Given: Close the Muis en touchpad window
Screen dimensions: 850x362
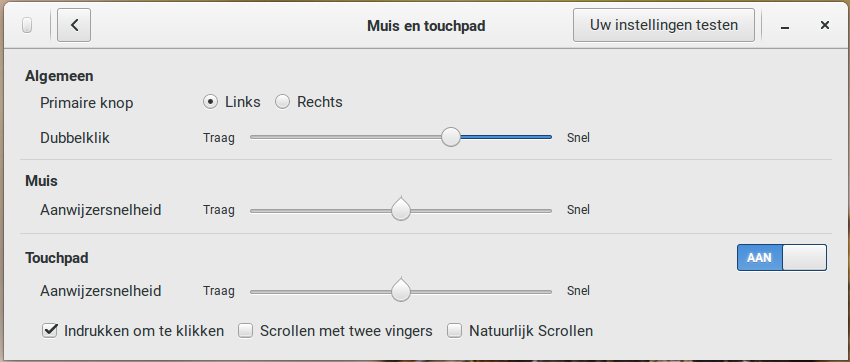Looking at the screenshot, I should (825, 25).
